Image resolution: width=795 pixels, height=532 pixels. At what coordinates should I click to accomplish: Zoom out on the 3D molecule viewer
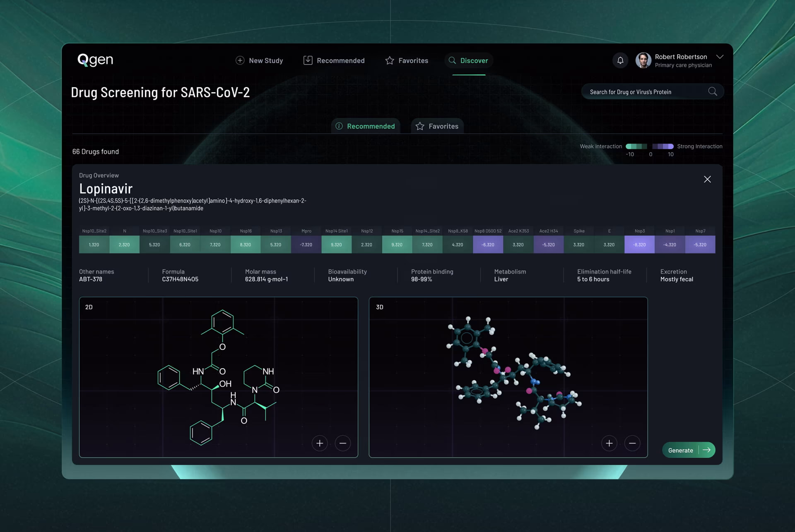(x=632, y=443)
